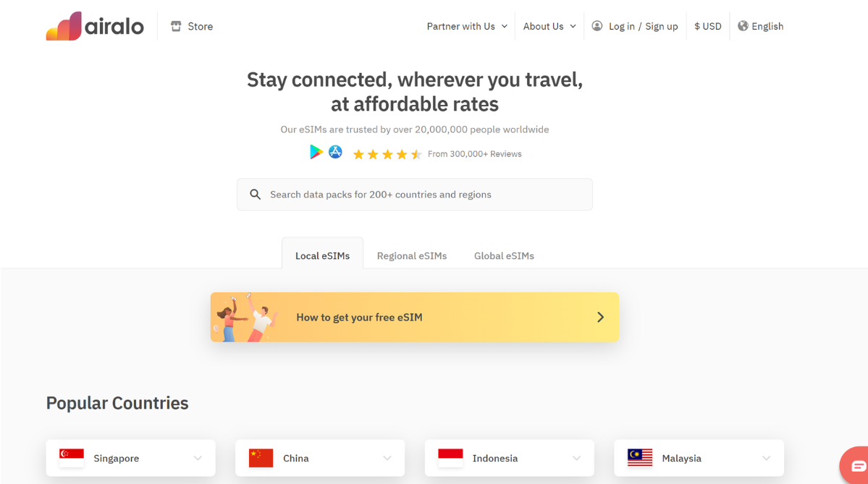
Task: Switch to the Regional eSIMs tab
Action: pyautogui.click(x=412, y=255)
